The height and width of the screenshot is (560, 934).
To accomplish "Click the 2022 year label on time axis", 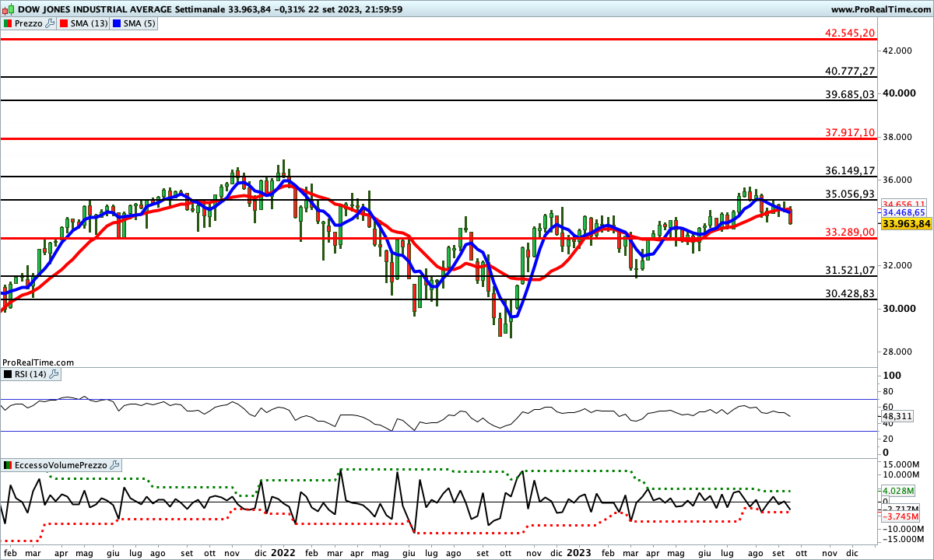I will tap(283, 553).
